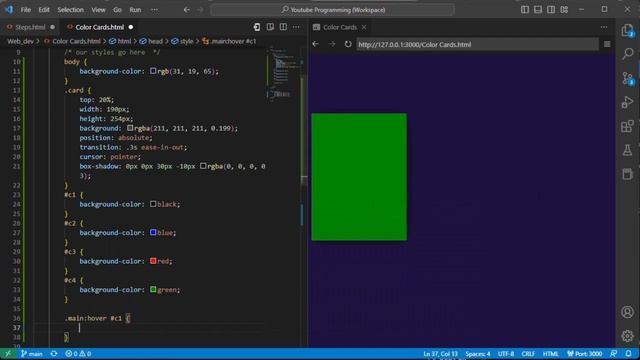Expand the .main:hover #c1 breadcrumb

pyautogui.click(x=233, y=41)
